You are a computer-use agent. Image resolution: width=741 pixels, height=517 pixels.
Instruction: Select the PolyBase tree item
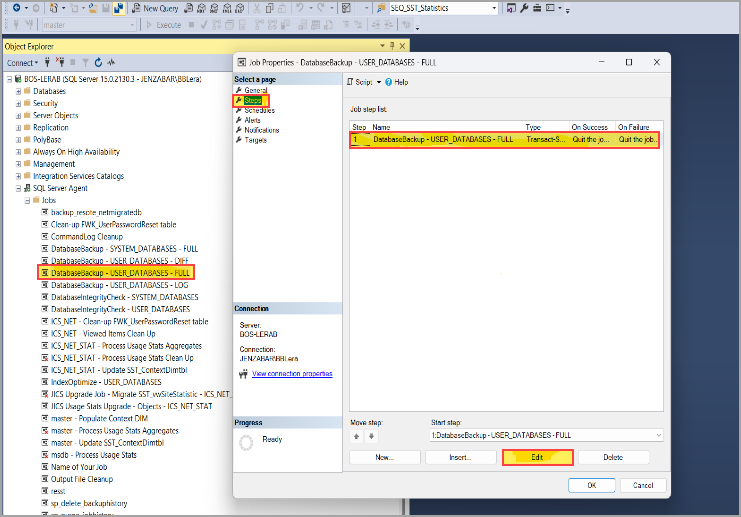47,139
